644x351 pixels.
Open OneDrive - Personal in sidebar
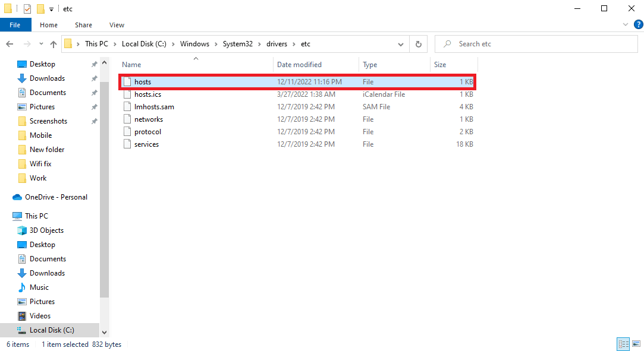click(56, 197)
